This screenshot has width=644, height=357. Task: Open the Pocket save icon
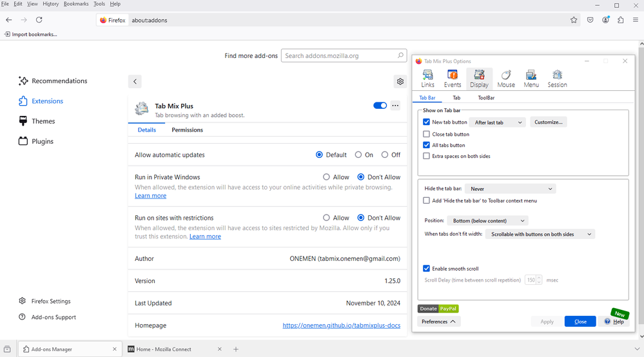590,20
